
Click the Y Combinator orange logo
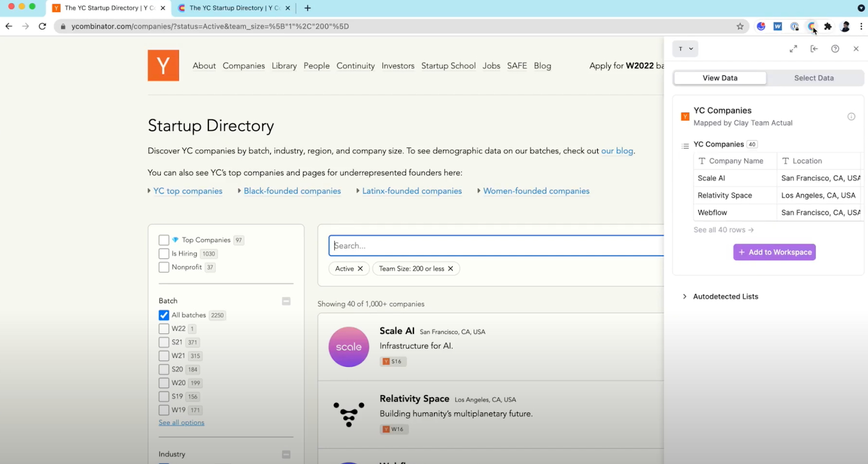coord(163,66)
